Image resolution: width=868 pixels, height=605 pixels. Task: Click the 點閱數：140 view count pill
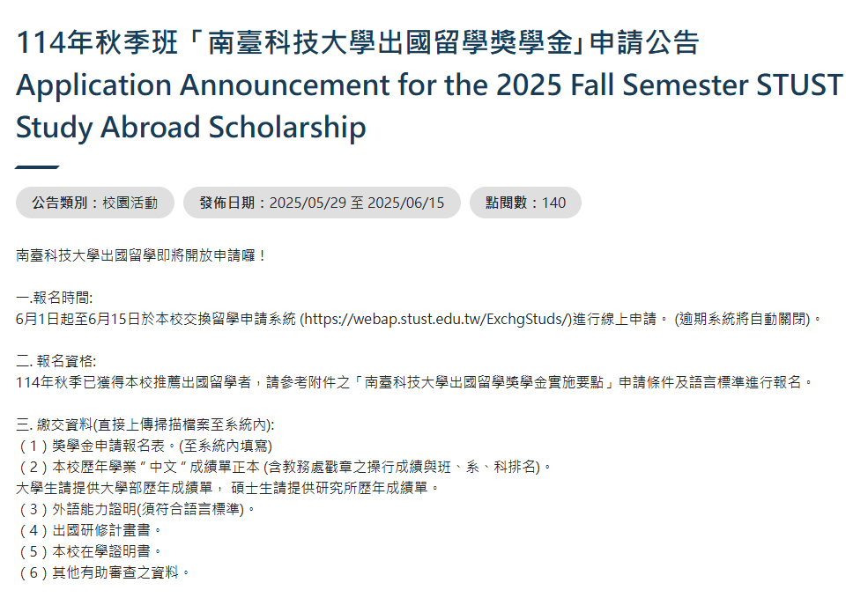pos(525,203)
